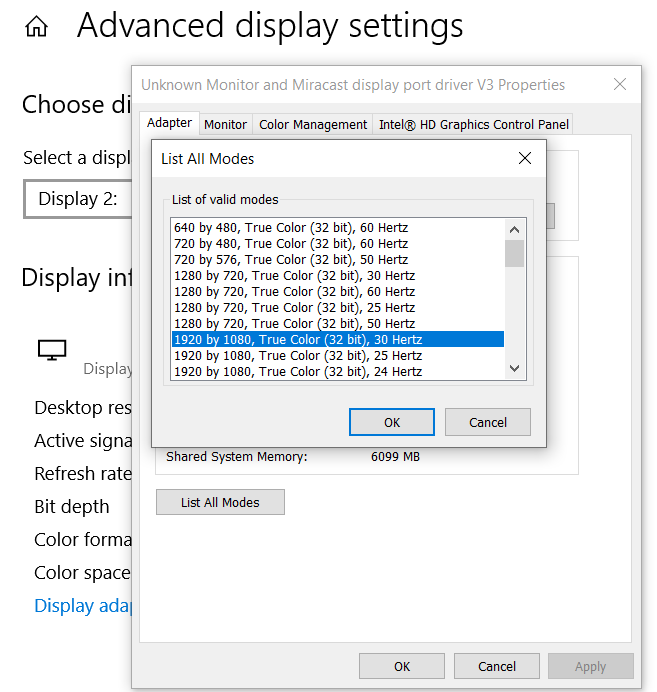Image resolution: width=657 pixels, height=692 pixels.
Task: Click the monitor icon under Display information
Action: tap(51, 350)
